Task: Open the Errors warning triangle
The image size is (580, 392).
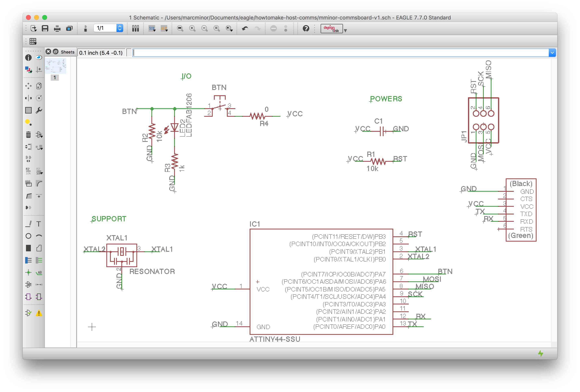Action: point(39,313)
